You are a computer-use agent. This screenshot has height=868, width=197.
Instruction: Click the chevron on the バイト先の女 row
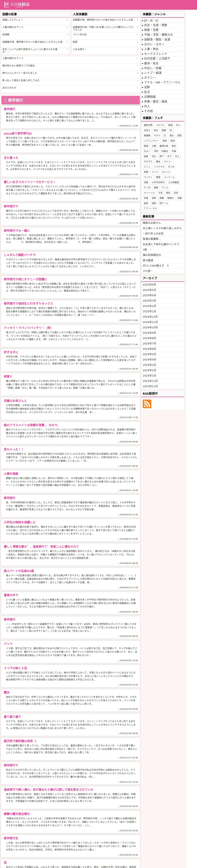[x=138, y=35]
